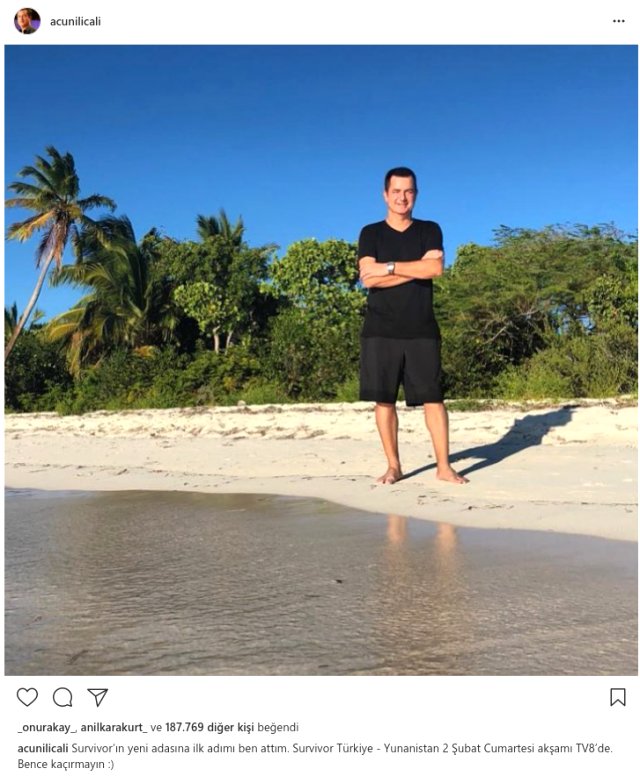Visit acunilicali username in the post header
This screenshot has height=776, width=640.
(x=75, y=21)
